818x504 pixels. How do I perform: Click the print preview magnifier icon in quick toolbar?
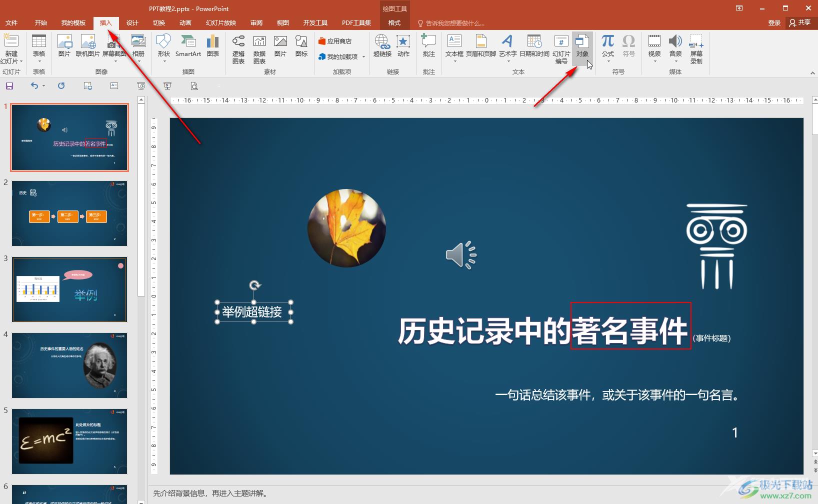[x=194, y=86]
